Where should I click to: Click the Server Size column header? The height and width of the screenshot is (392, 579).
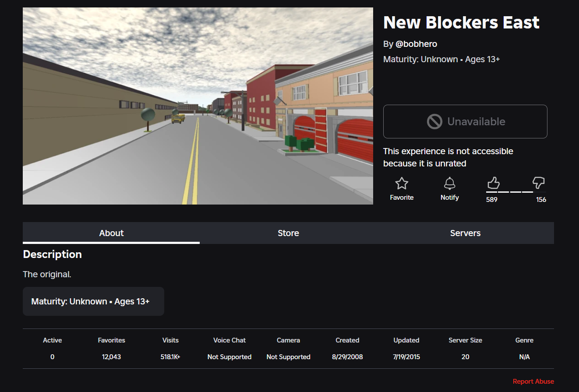click(466, 340)
